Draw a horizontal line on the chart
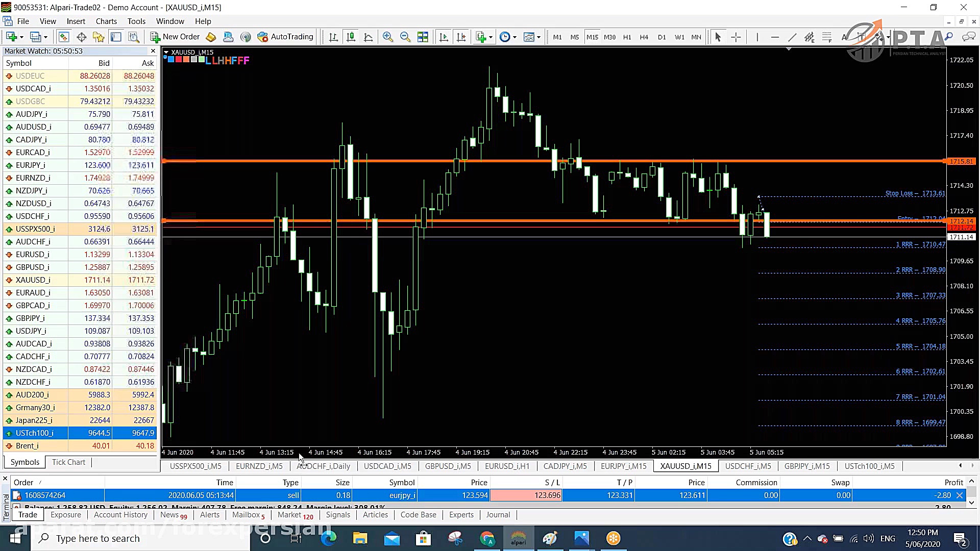Viewport: 980px width, 551px height. click(x=775, y=36)
